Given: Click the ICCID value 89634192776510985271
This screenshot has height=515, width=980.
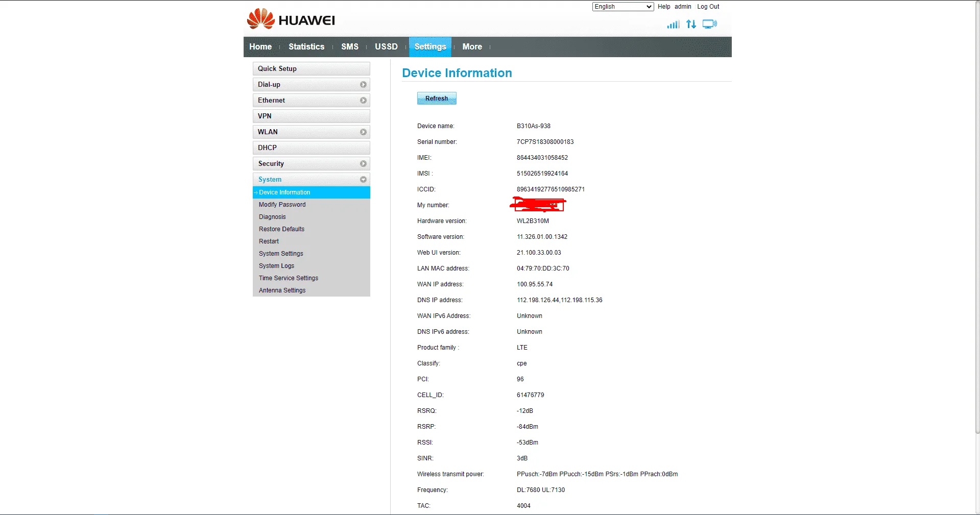Looking at the screenshot, I should coord(551,189).
